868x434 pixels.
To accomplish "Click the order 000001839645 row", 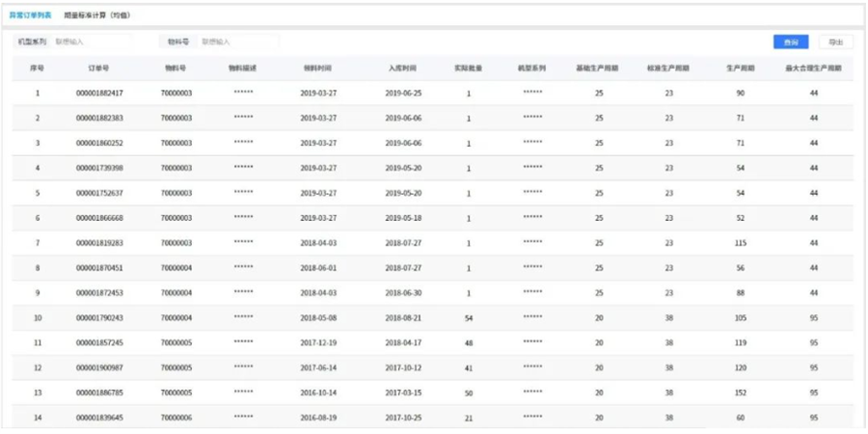I will [x=98, y=418].
